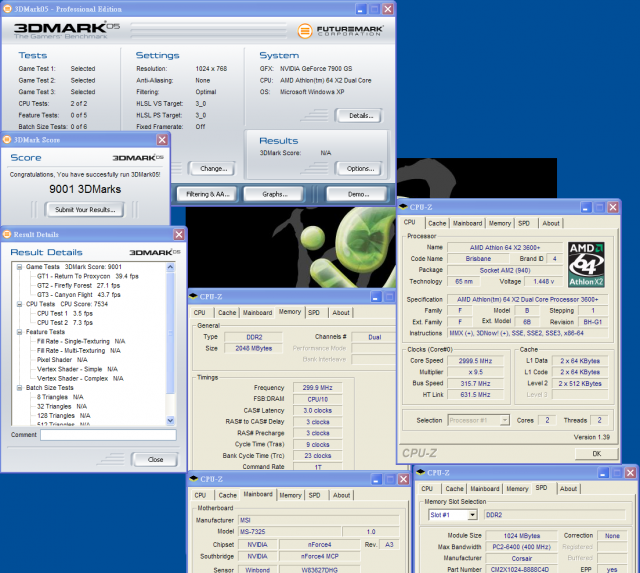Image resolution: width=640 pixels, height=573 pixels.
Task: Open the Processor #1 selection dropdown
Action: click(x=505, y=420)
